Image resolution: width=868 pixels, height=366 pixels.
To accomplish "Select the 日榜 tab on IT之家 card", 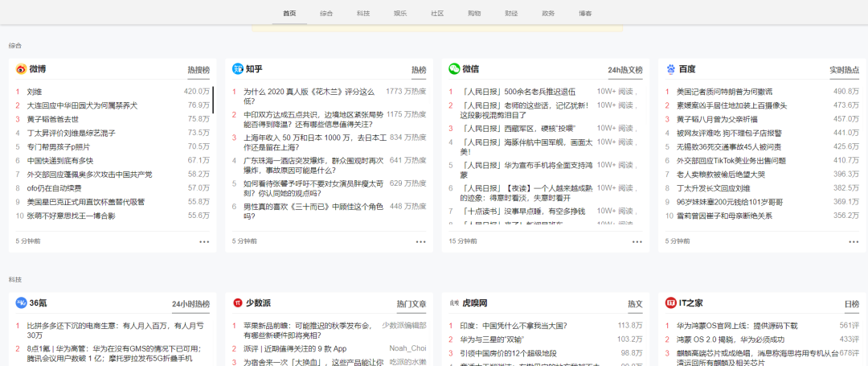I will (x=852, y=304).
